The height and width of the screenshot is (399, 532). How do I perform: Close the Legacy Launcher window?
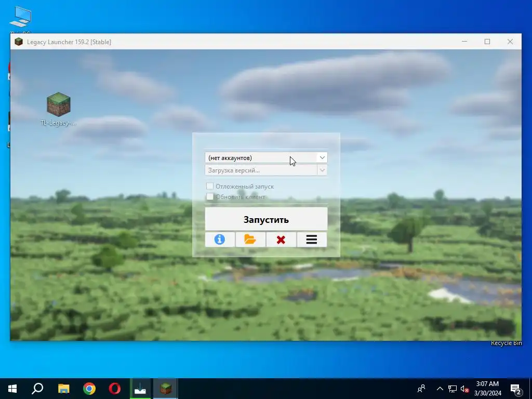510,42
